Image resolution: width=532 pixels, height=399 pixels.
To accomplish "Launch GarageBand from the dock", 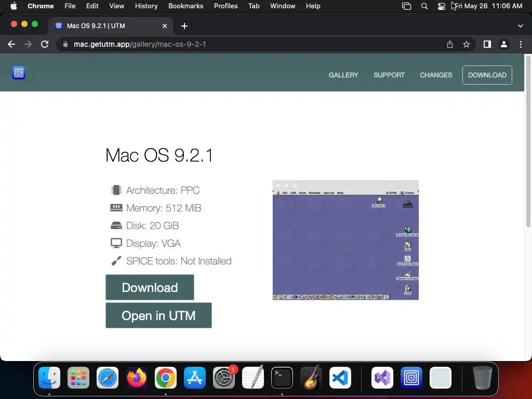I will tap(311, 378).
